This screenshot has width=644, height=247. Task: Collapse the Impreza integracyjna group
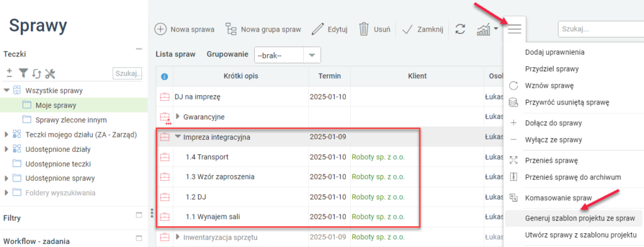(x=178, y=137)
